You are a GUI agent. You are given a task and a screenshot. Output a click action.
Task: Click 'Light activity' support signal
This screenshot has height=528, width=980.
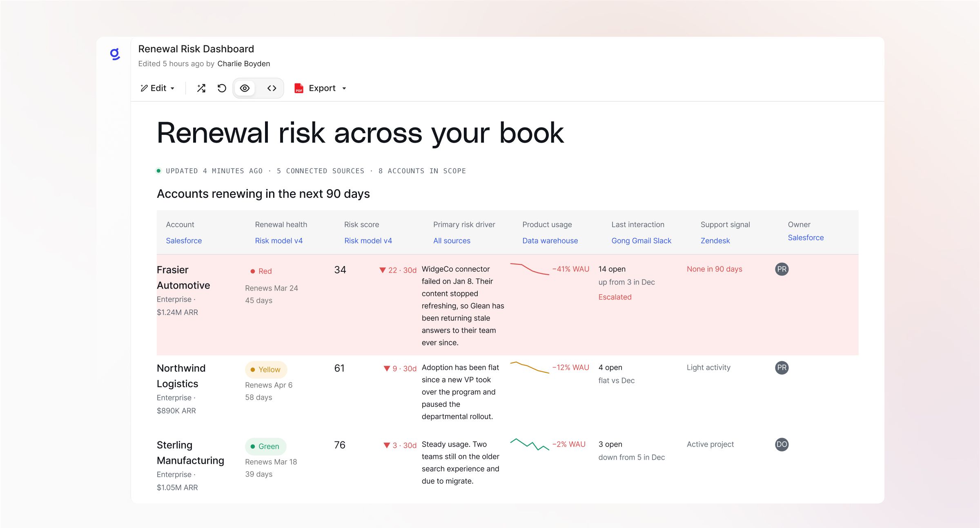pyautogui.click(x=708, y=367)
